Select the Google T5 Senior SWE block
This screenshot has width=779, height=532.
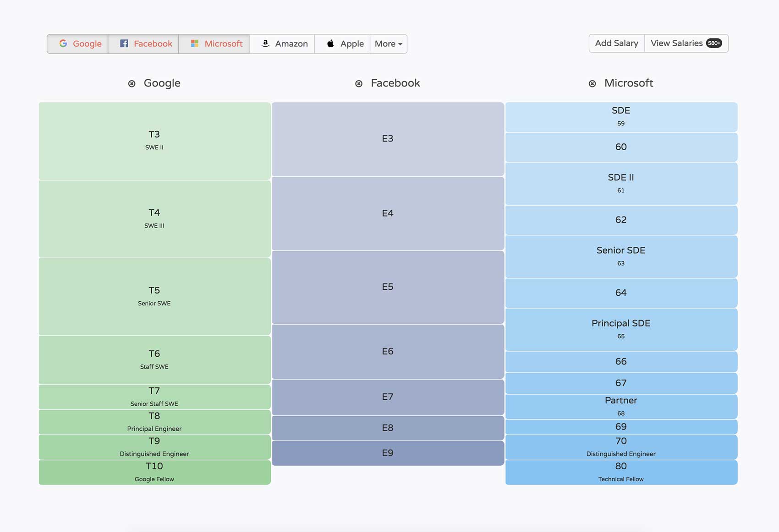(155, 297)
